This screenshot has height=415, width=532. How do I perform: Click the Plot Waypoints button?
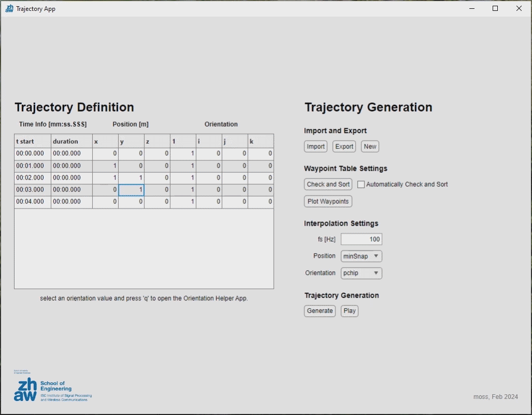pyautogui.click(x=328, y=201)
